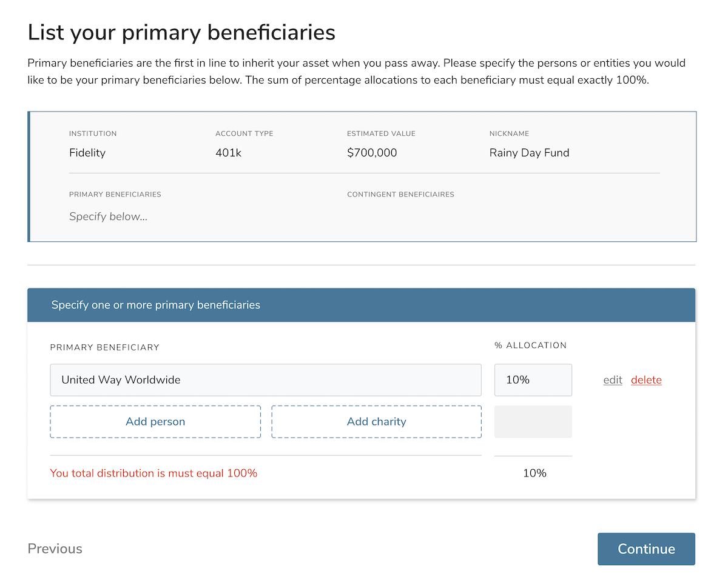Click the "Specify one or more primary beneficiaries" header
728x585 pixels.
156,305
